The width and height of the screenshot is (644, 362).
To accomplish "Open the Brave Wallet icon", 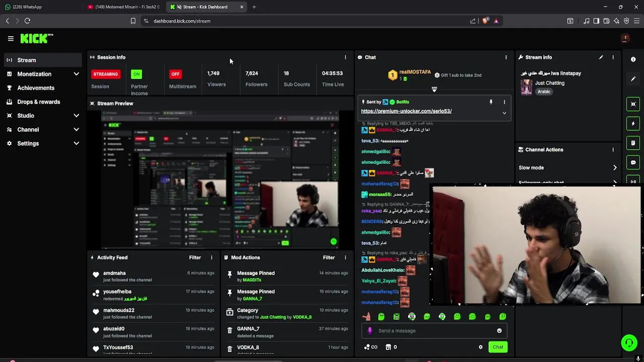I will (606, 21).
